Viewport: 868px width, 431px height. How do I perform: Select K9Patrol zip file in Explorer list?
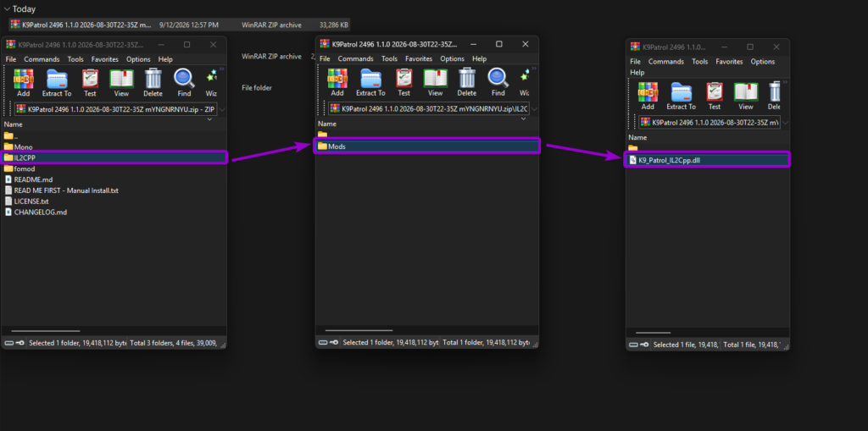(179, 25)
